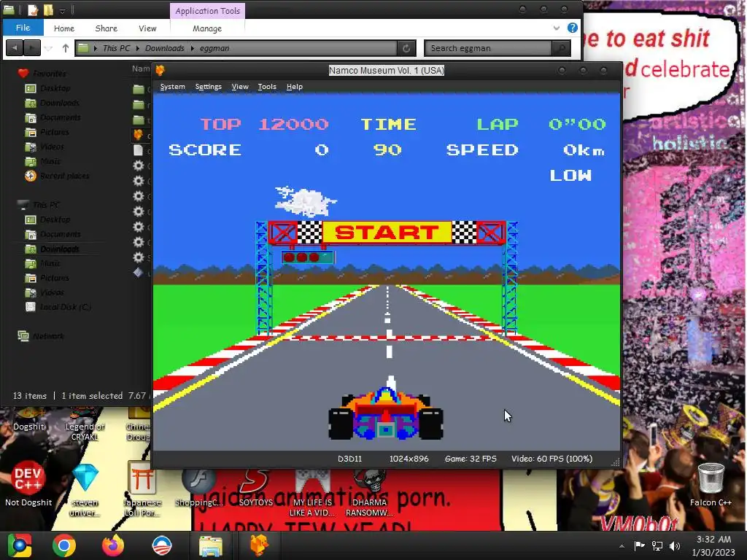Show hidden tray icons arrow
This screenshot has height=560, width=747.
[x=622, y=546]
